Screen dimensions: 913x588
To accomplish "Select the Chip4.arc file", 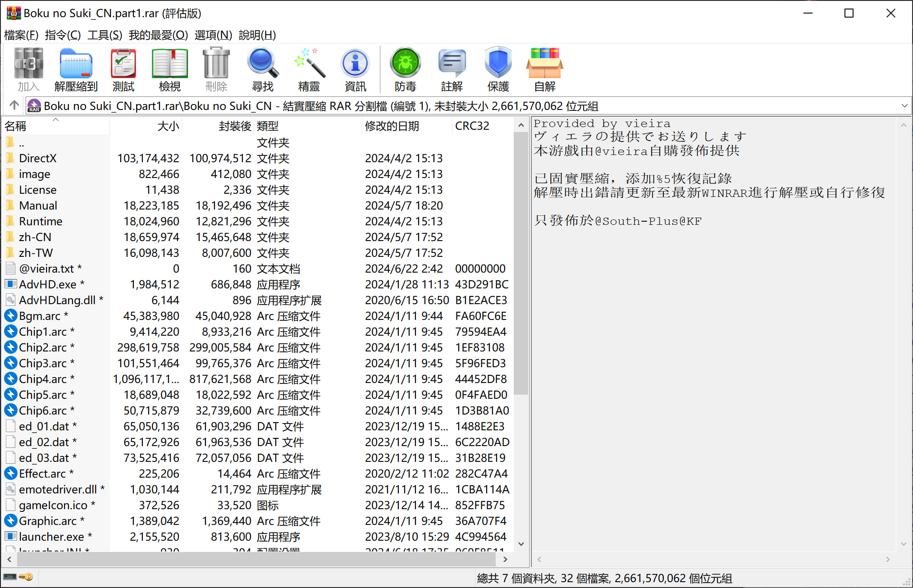I will point(42,379).
